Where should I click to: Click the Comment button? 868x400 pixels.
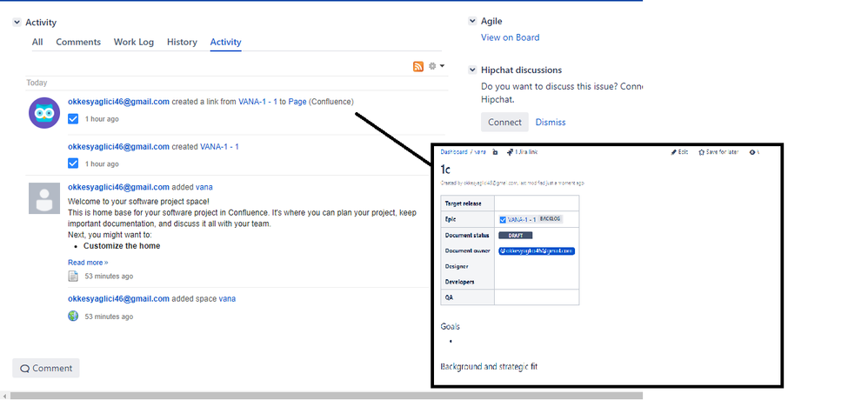[x=46, y=368]
